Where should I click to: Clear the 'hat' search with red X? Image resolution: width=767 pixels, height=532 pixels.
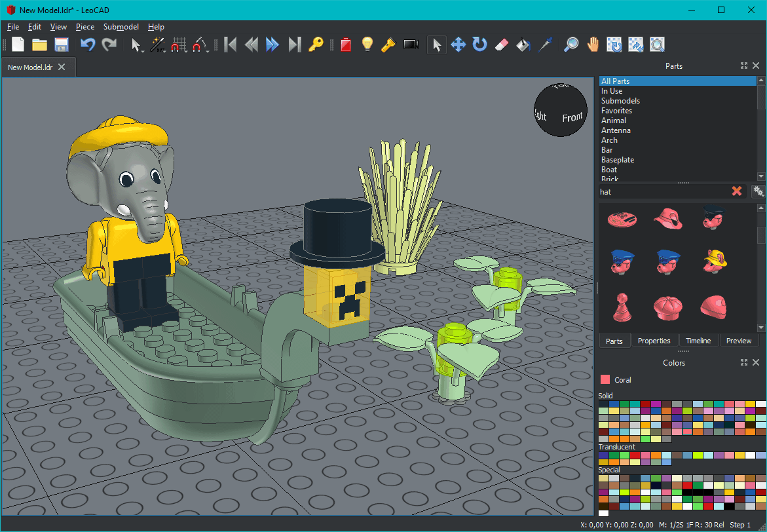737,191
